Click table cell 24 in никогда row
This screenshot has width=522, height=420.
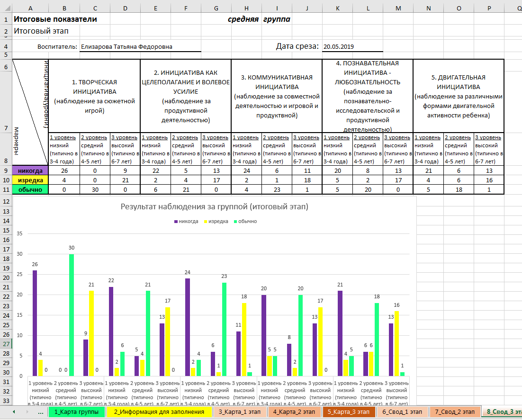pyautogui.click(x=246, y=171)
